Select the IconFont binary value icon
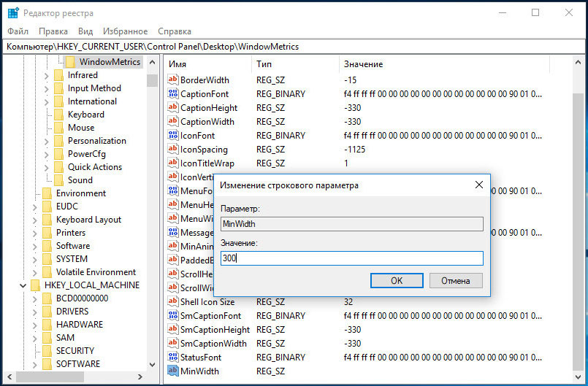Image resolution: width=588 pixels, height=386 pixels. (172, 135)
